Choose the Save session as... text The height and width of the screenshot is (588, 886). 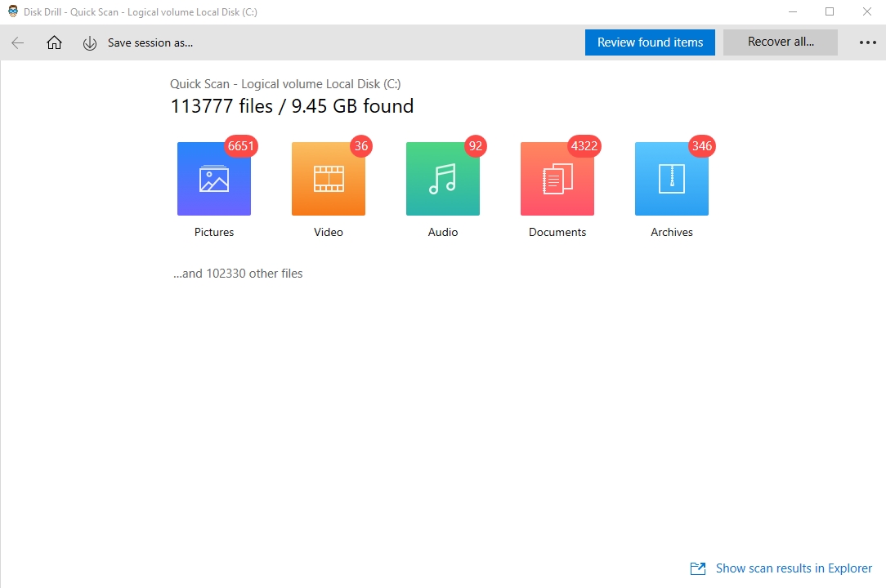150,43
